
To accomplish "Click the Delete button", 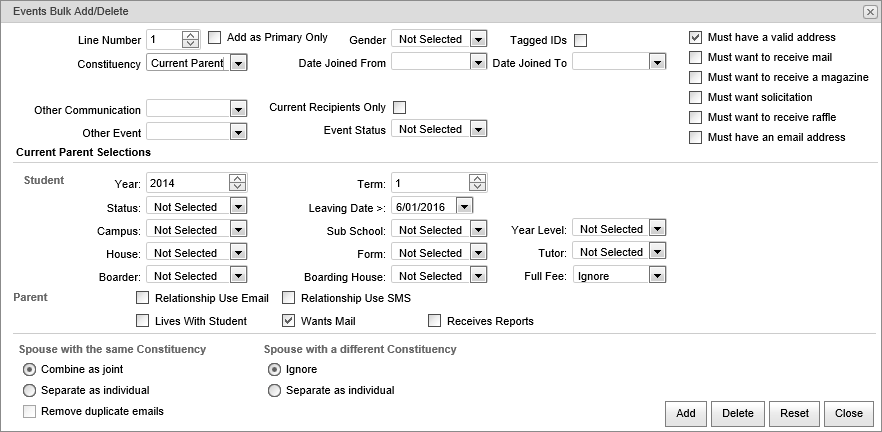I will [x=737, y=413].
